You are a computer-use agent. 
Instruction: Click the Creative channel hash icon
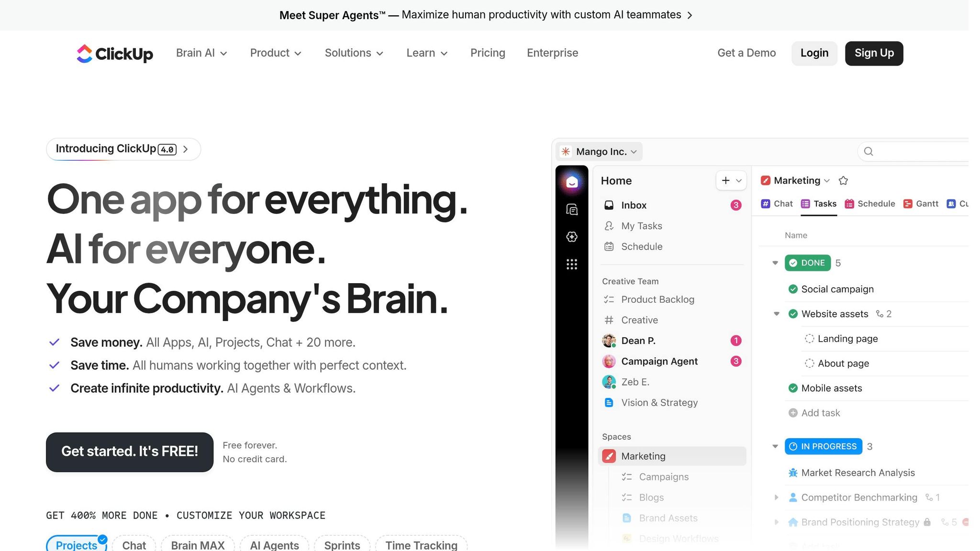point(609,320)
